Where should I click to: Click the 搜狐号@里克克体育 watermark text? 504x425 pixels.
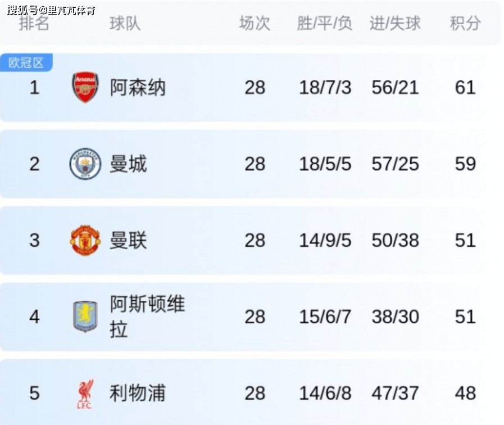point(52,10)
